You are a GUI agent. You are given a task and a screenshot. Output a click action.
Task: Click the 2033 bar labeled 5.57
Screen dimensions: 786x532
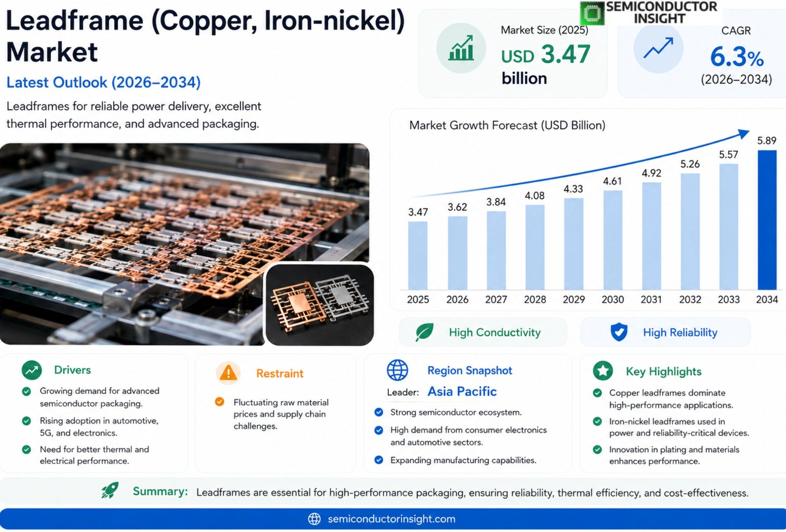pyautogui.click(x=729, y=227)
